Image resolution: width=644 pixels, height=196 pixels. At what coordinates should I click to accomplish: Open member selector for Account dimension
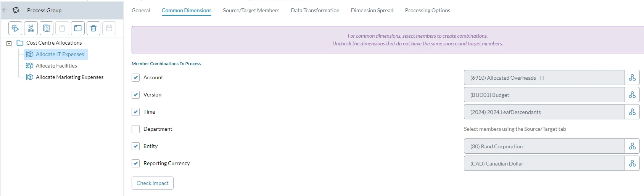632,77
